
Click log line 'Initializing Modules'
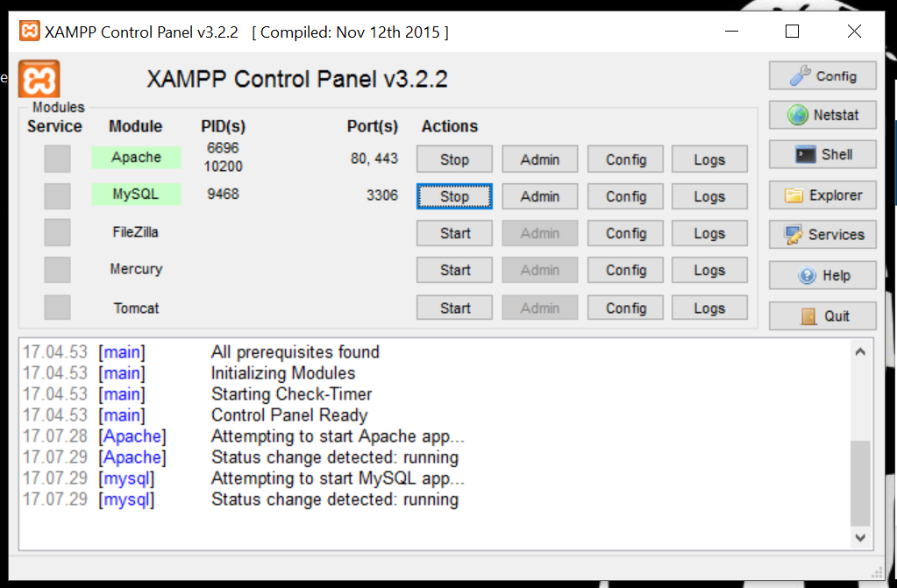[283, 373]
